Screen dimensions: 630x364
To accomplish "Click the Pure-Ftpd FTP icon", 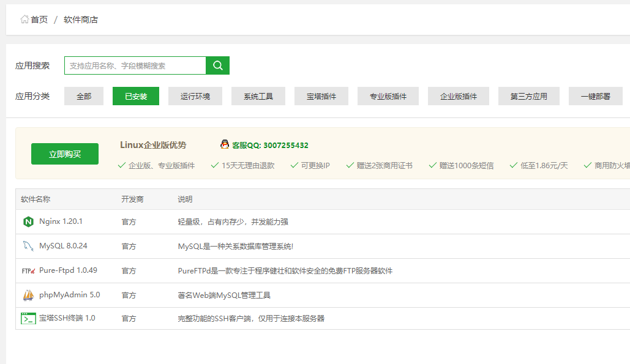I will click(x=28, y=271).
